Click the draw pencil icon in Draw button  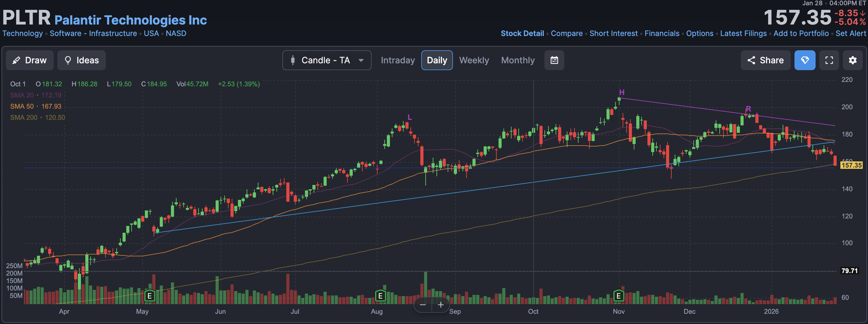tap(16, 60)
